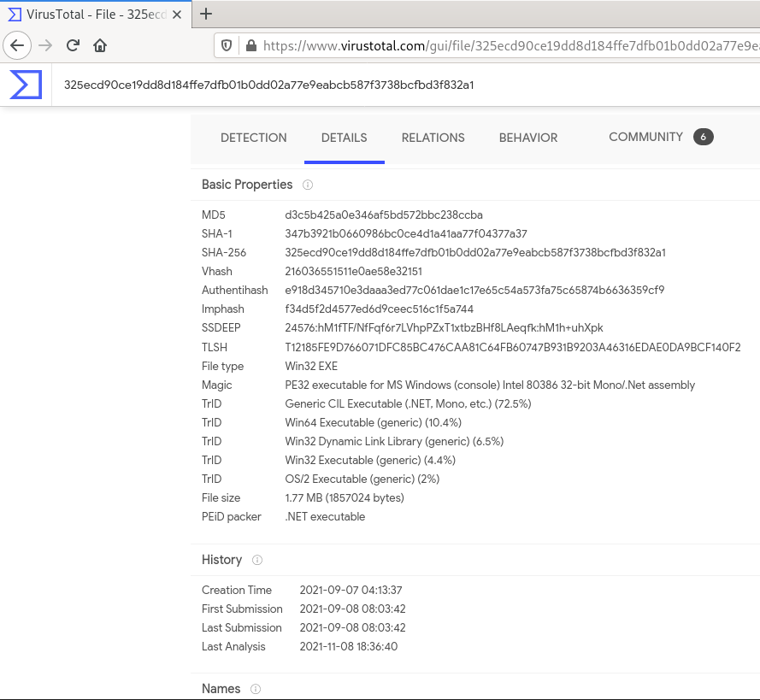
Task: Select the VirusTotal File browser tab
Action: (x=96, y=15)
